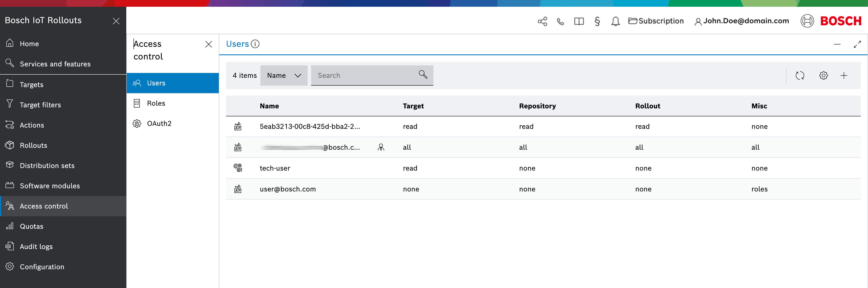Open Target filters page
Screen dimensions: 868x288
pyautogui.click(x=63, y=105)
